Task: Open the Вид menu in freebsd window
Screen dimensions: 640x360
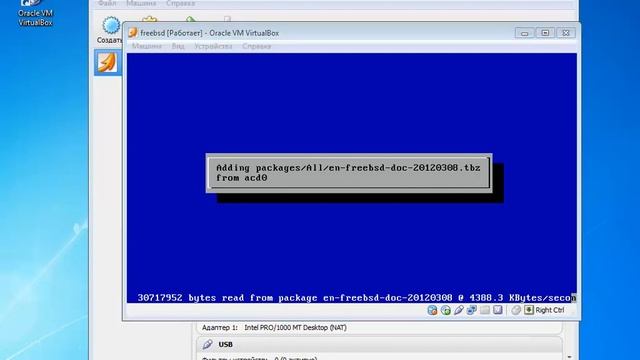Action: 178,46
